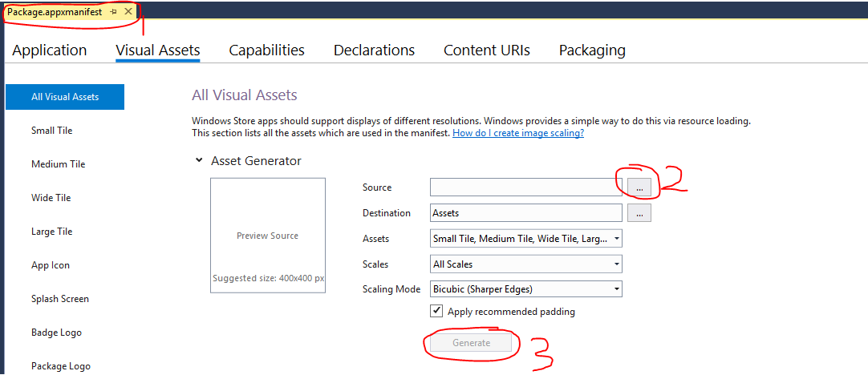Browse for Destination folder
This screenshot has height=375, width=868.
point(639,213)
